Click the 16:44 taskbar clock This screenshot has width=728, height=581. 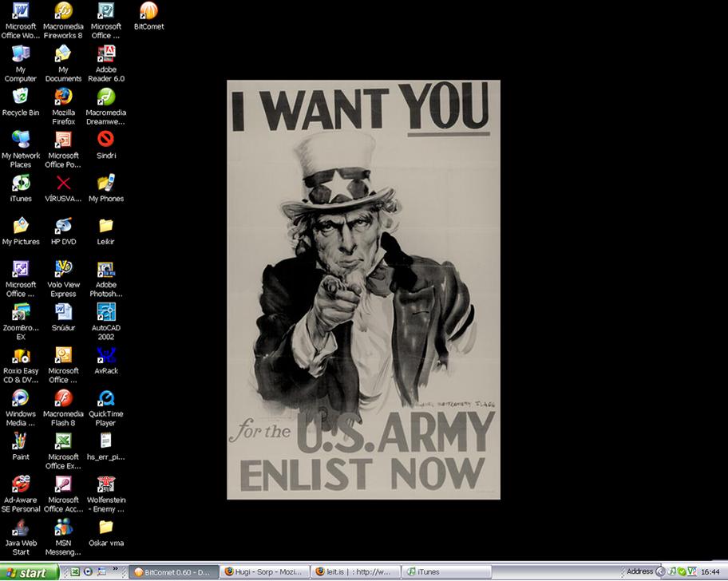(710, 571)
